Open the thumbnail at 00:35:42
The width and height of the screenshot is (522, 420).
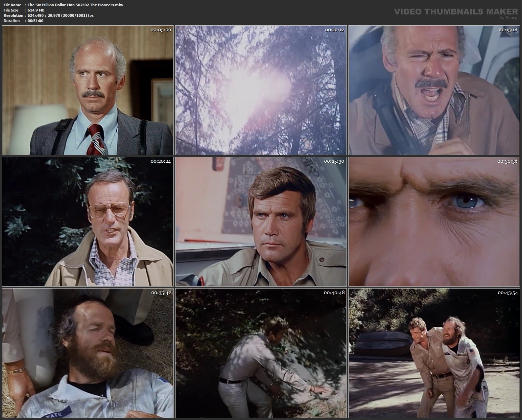click(88, 353)
